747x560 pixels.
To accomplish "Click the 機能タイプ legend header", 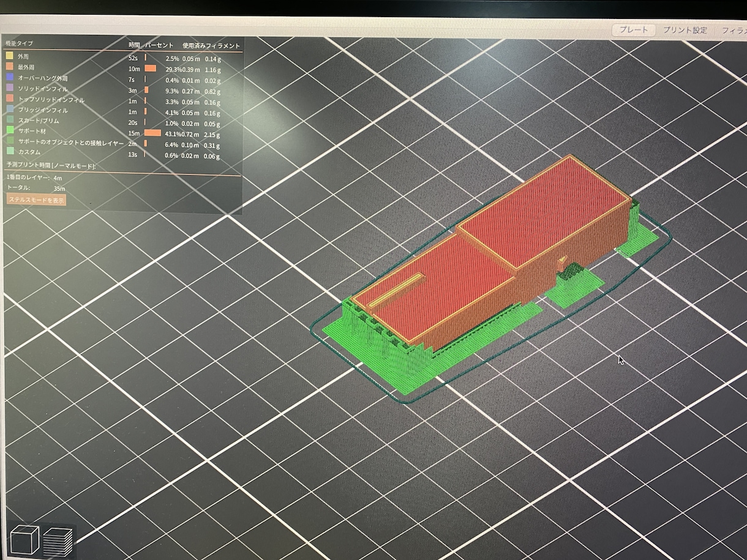I will [x=19, y=43].
